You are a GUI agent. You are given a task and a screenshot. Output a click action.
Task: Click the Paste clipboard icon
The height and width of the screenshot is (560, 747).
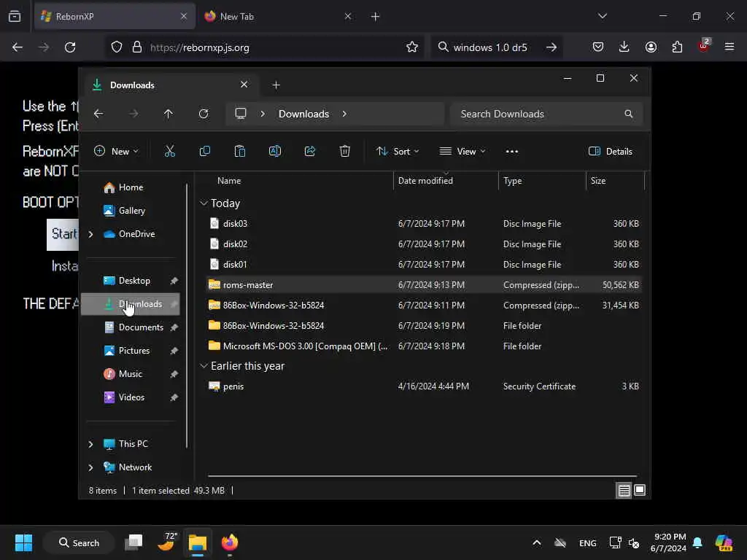click(239, 152)
